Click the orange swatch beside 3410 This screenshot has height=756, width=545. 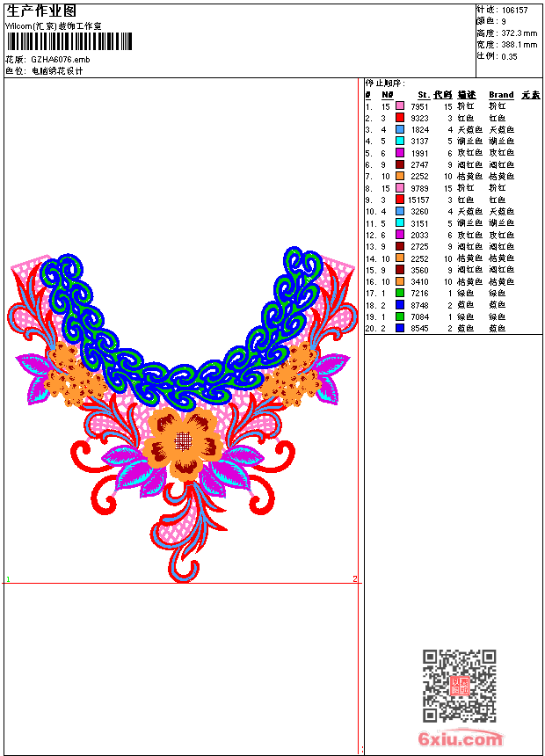pyautogui.click(x=400, y=281)
